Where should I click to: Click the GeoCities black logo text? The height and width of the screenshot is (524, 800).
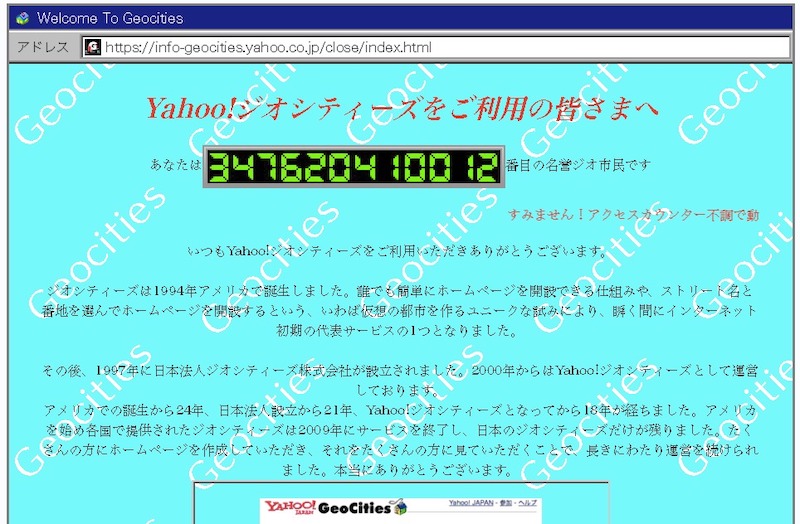tap(355, 508)
